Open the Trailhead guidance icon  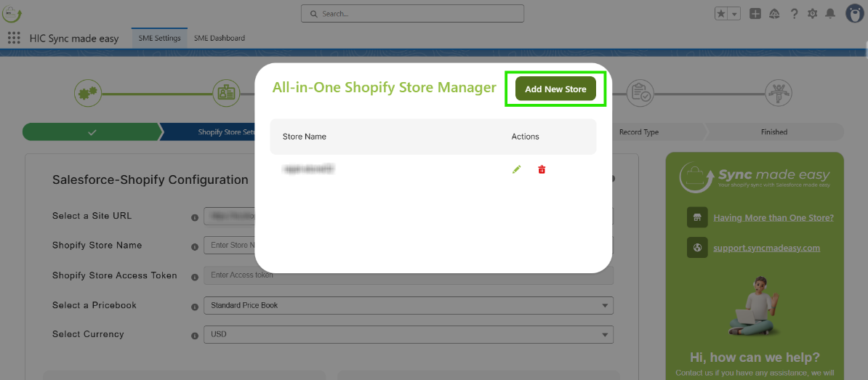[x=774, y=14]
